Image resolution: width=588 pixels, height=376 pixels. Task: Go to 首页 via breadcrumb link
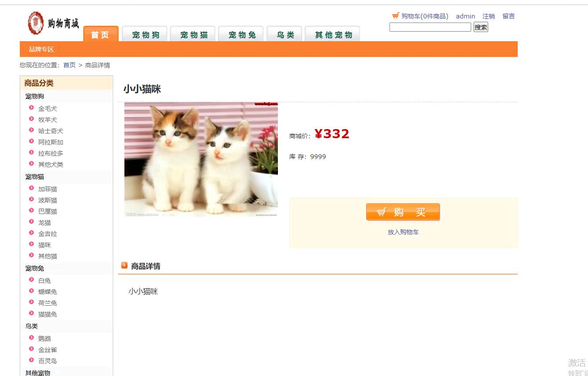[69, 65]
